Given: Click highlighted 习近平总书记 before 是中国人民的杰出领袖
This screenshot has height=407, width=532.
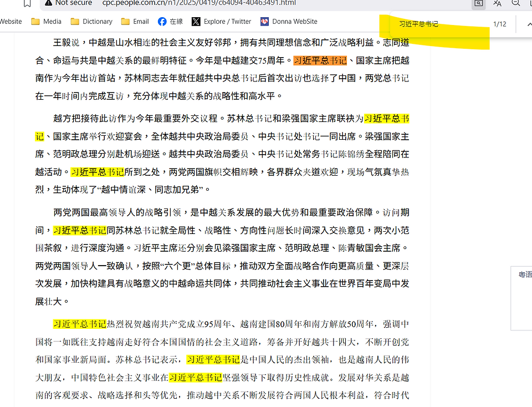Looking at the screenshot, I should coord(213,359).
